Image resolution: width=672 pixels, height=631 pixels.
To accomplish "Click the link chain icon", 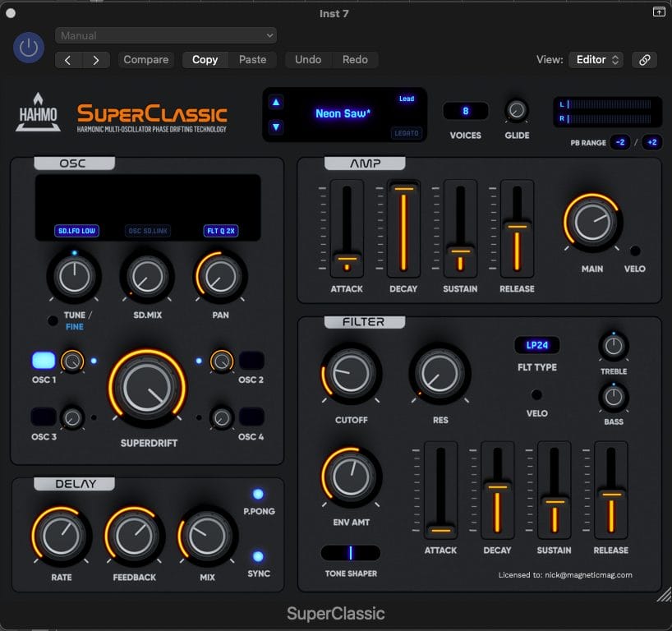I will click(645, 60).
